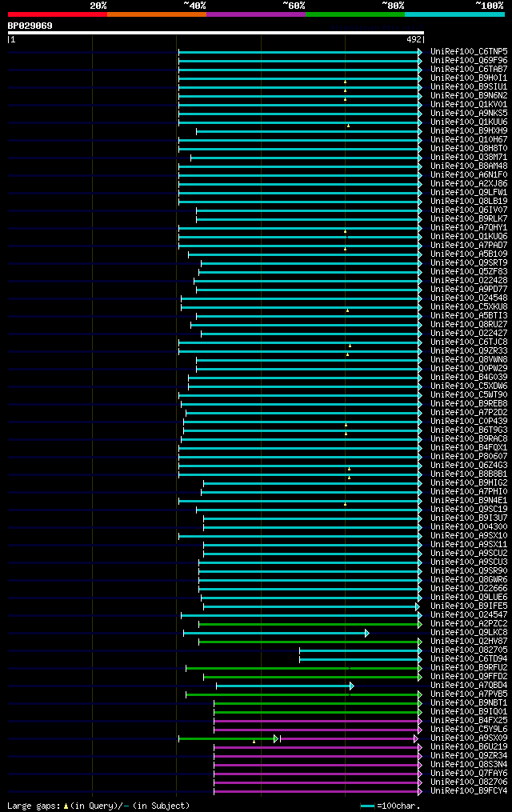Select the UniRef100_A9SX10 label

click(469, 536)
